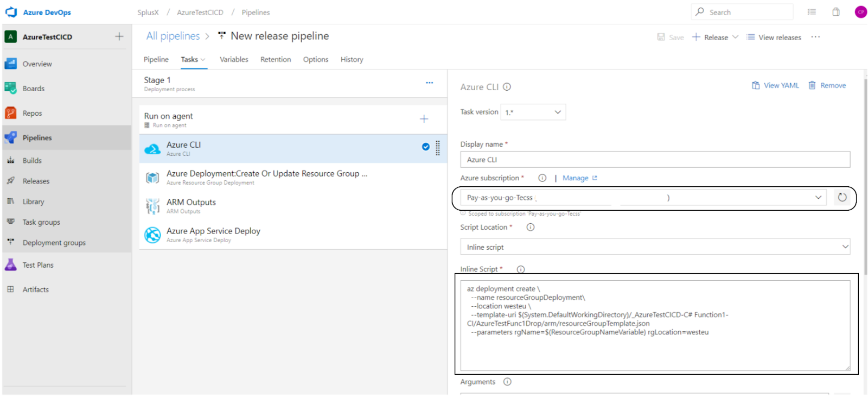Go to All pipelines breadcrumb link

[173, 36]
